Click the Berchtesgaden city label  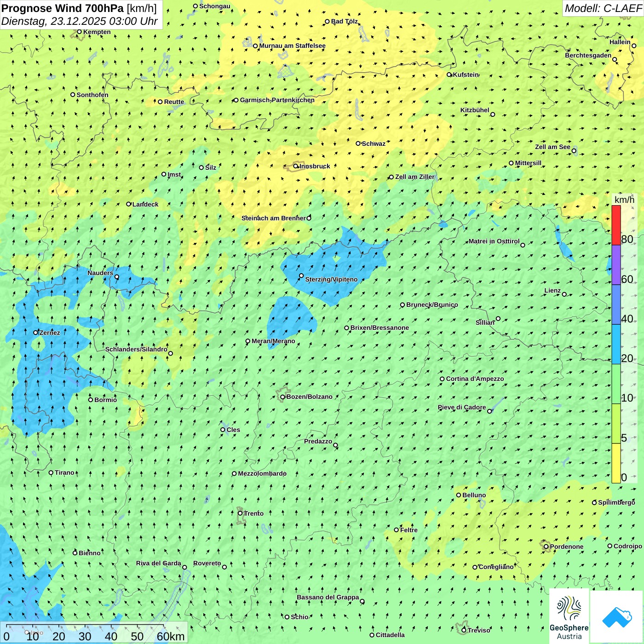[588, 55]
